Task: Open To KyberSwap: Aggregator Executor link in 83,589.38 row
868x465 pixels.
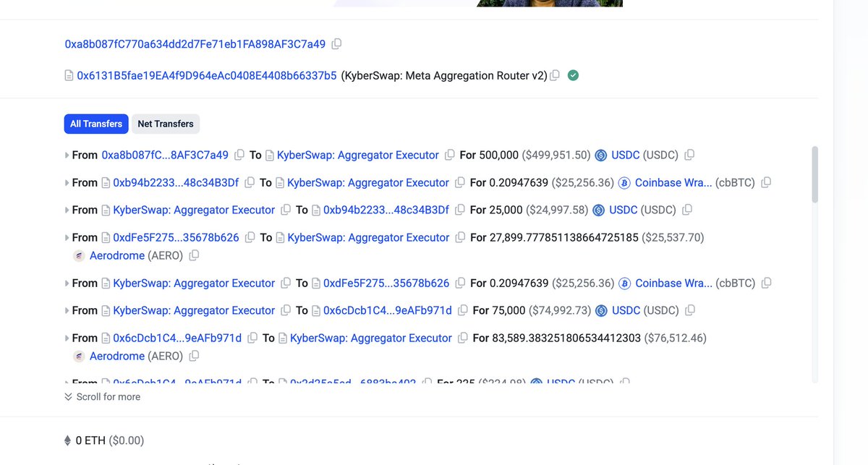Action: point(371,338)
